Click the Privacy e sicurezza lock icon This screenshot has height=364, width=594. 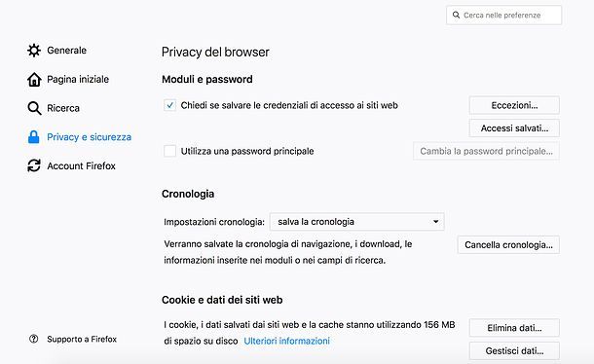[x=34, y=136]
